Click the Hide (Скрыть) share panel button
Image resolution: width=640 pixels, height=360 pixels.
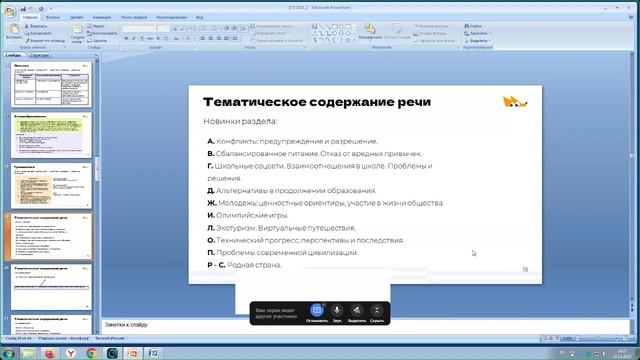(x=377, y=313)
